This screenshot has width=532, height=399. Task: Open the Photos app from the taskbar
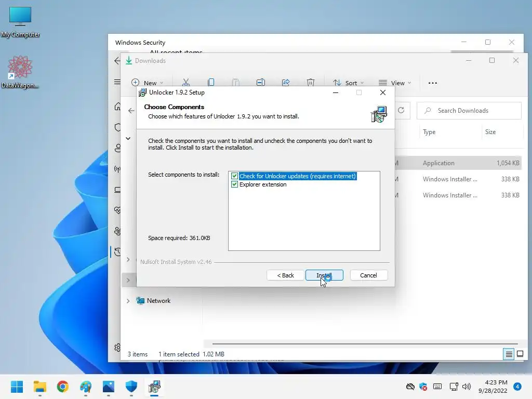point(109,387)
